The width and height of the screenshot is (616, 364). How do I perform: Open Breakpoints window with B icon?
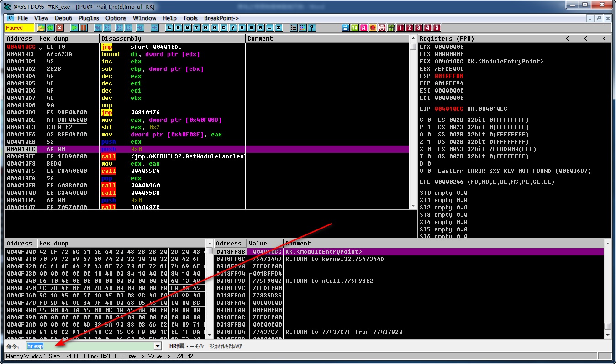tap(252, 28)
